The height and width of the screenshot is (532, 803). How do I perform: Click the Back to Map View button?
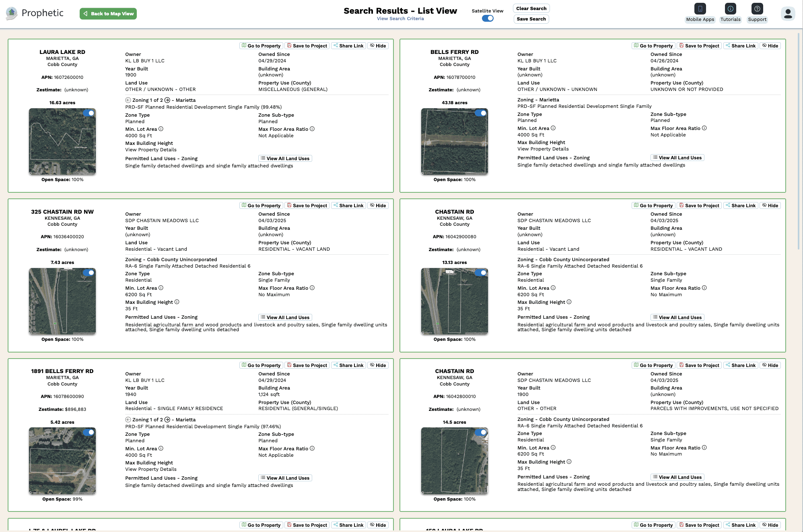coord(108,14)
